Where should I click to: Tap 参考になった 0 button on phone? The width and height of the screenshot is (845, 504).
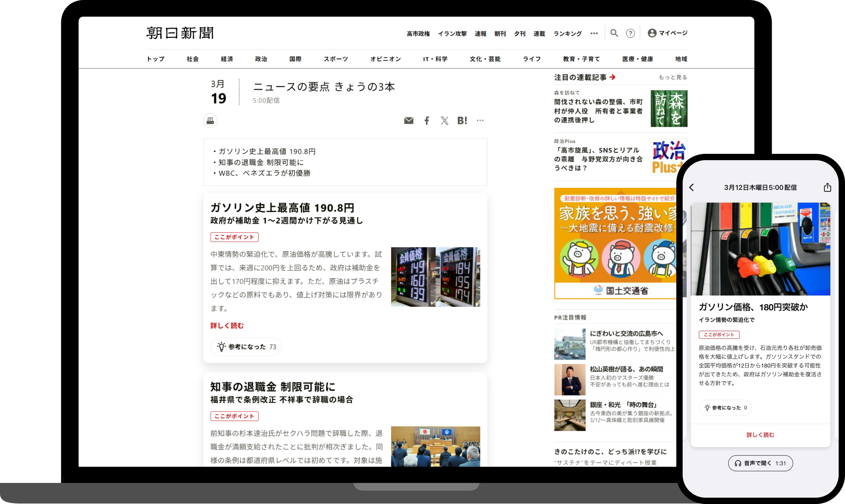(x=725, y=408)
